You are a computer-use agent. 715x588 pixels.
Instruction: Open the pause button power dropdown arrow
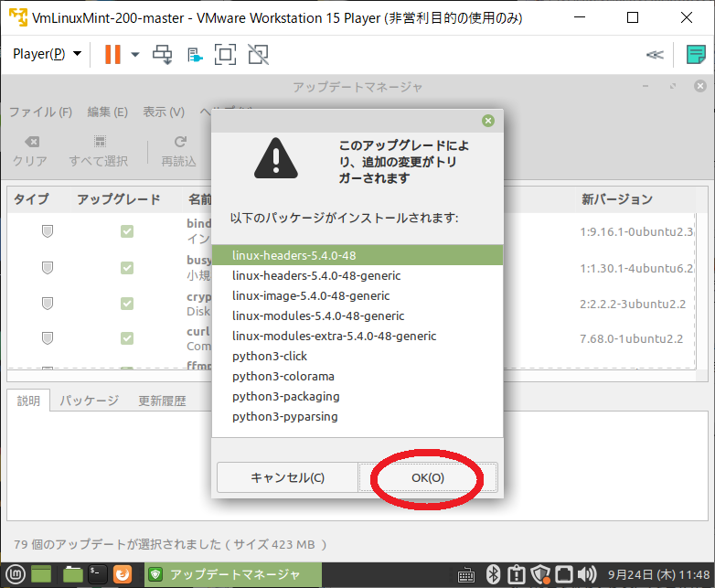[x=135, y=54]
